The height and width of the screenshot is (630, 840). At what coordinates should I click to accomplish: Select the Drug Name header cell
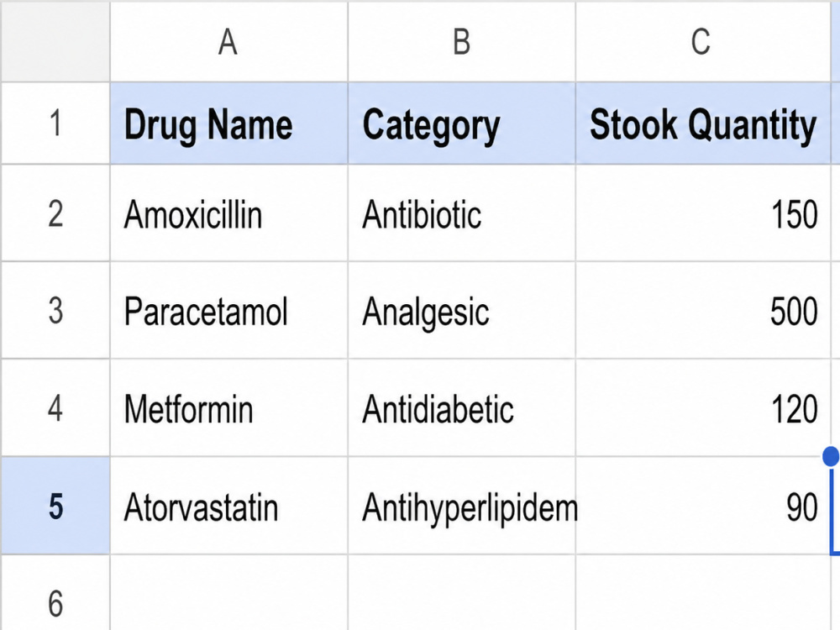pos(228,123)
